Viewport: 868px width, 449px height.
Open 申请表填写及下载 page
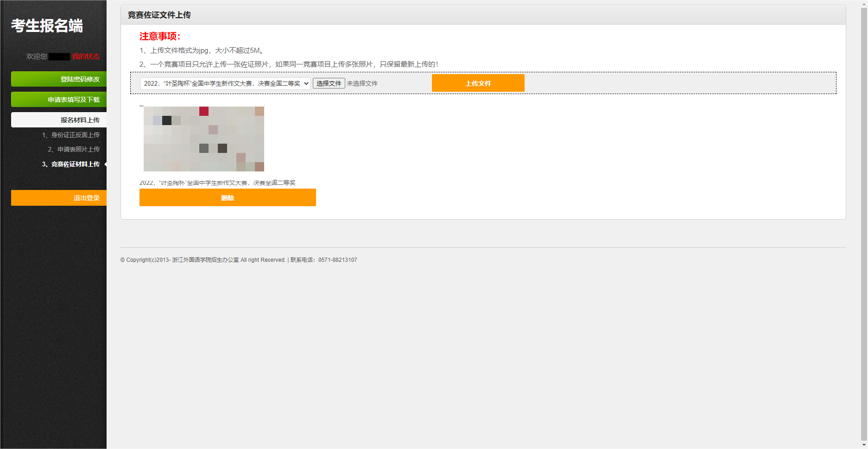[x=59, y=100]
